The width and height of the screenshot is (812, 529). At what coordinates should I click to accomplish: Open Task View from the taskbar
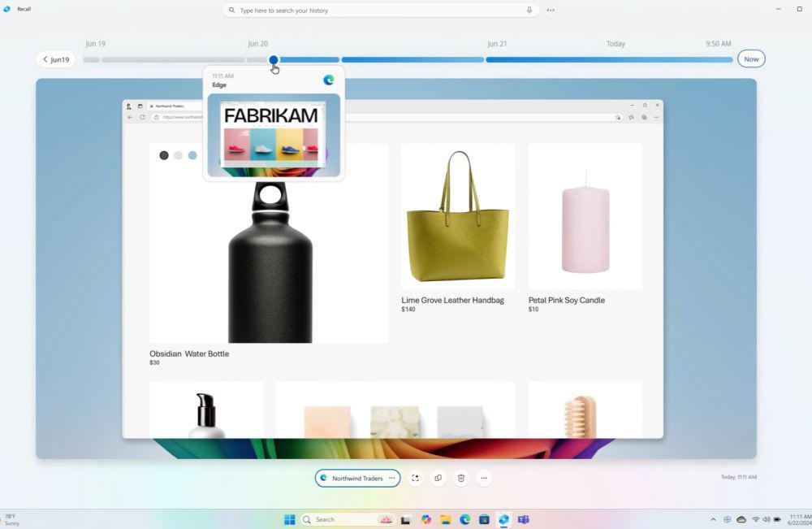[x=405, y=519]
